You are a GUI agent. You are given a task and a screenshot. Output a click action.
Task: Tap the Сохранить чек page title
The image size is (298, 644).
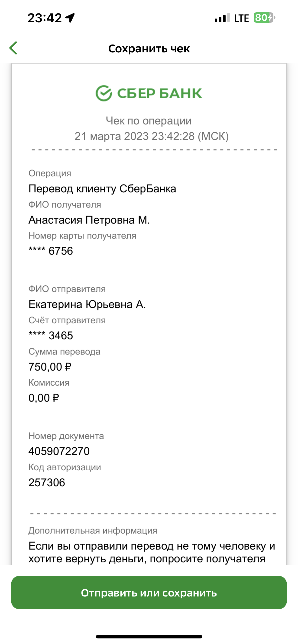point(149,48)
